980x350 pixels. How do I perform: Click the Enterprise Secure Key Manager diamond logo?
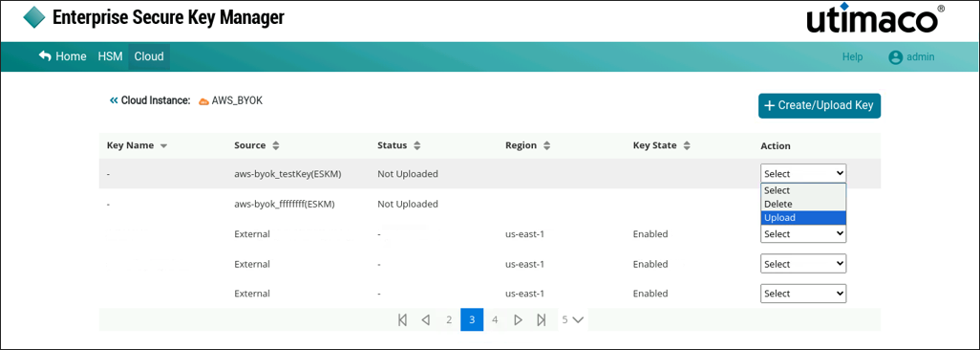(x=34, y=17)
